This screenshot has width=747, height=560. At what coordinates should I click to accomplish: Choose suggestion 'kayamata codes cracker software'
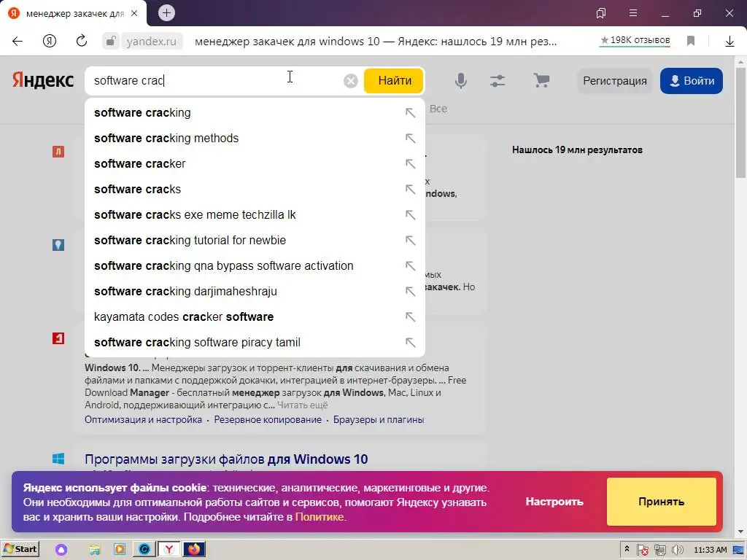click(255, 316)
